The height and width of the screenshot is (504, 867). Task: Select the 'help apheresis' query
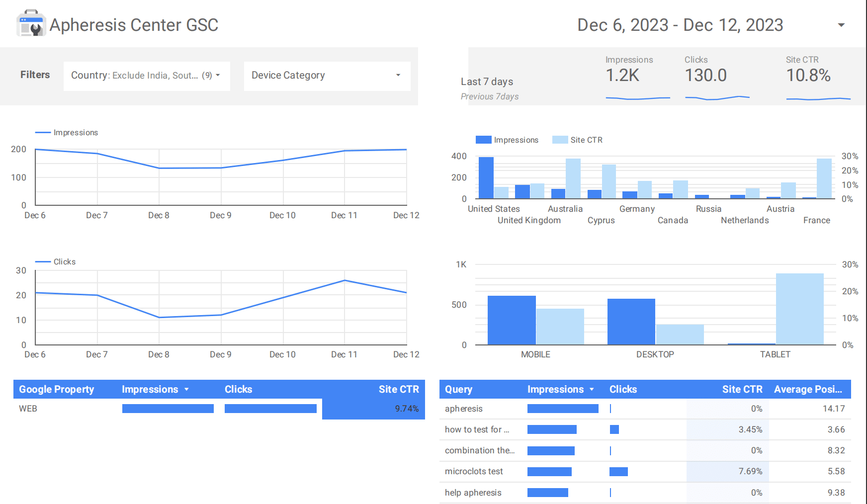645,493
